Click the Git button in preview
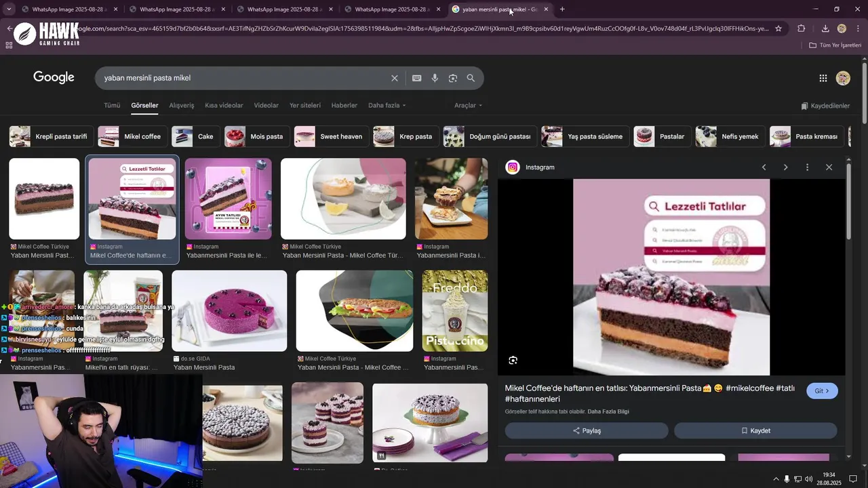The width and height of the screenshot is (868, 488). pos(822,391)
